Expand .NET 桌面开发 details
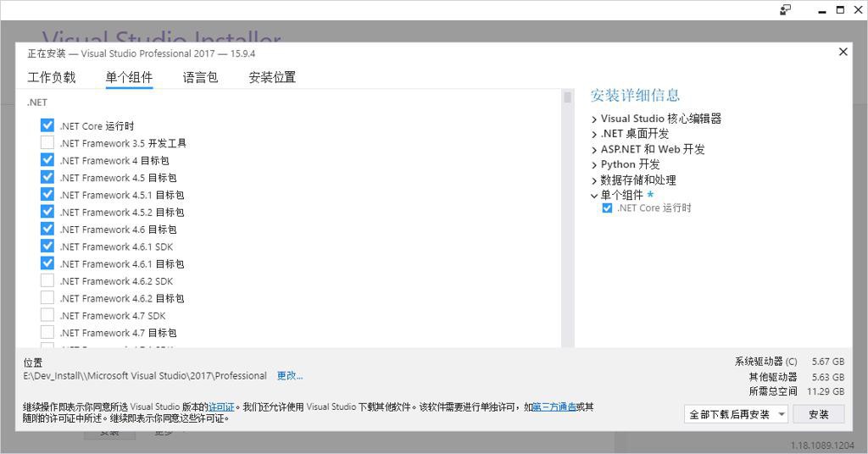Image resolution: width=868 pixels, height=454 pixels. tap(594, 135)
